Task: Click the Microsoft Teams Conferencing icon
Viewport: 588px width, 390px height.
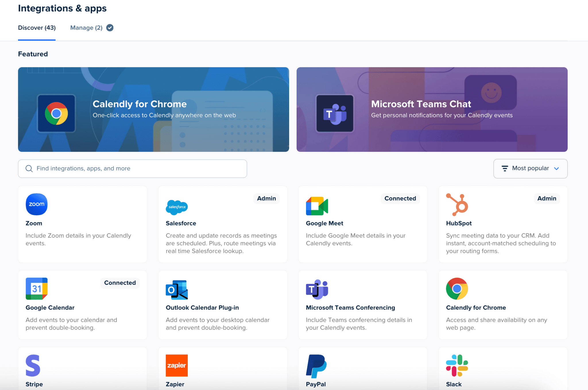Action: click(x=317, y=289)
